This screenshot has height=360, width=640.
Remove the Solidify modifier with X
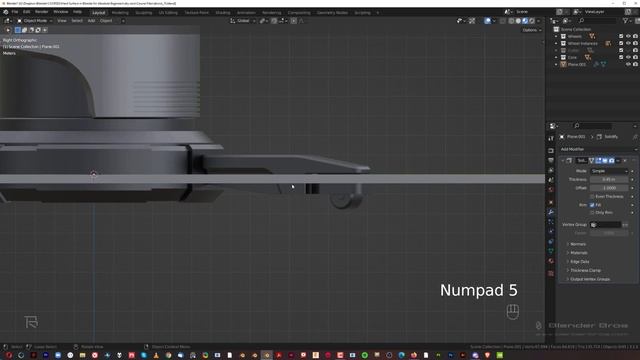point(625,160)
